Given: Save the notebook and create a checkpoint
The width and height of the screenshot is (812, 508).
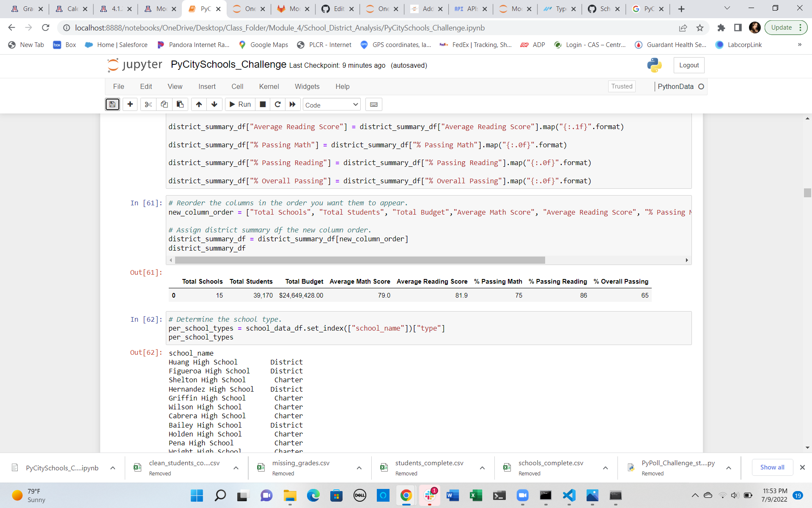Looking at the screenshot, I should 112,104.
